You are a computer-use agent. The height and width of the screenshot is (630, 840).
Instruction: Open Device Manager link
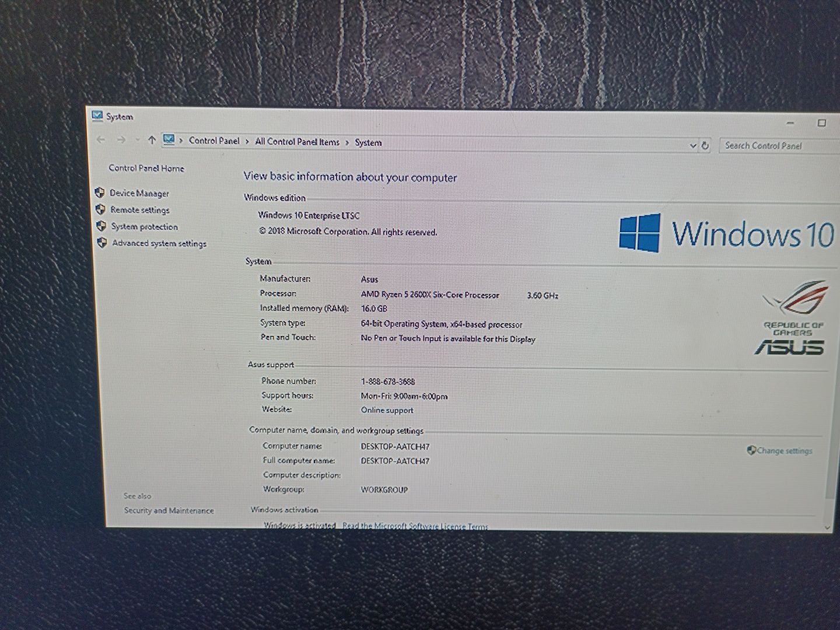[x=139, y=193]
